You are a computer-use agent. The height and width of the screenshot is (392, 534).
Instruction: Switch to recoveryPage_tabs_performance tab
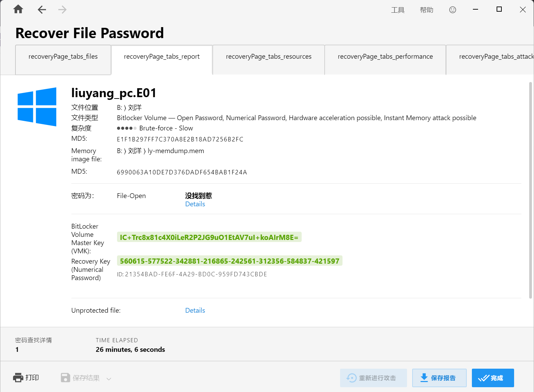[x=385, y=60]
